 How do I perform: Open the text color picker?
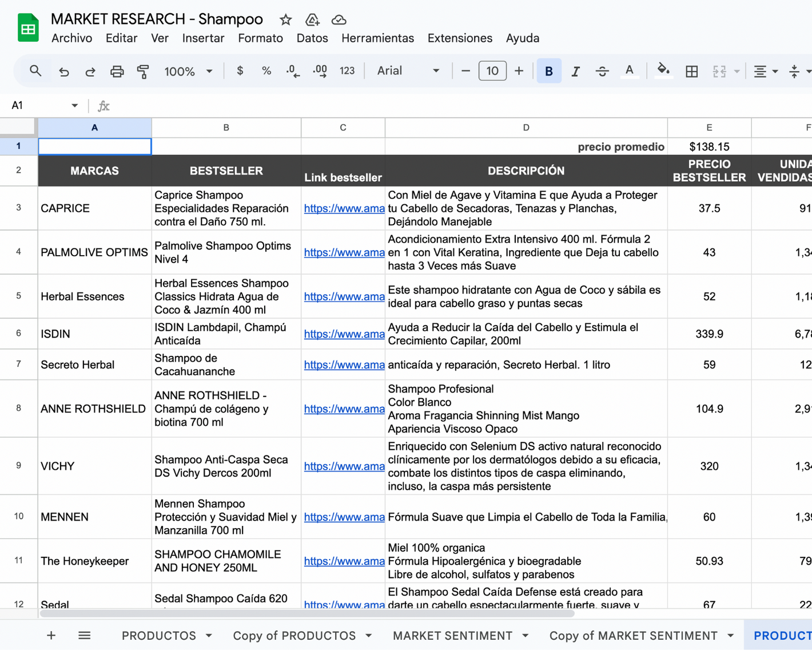(629, 72)
